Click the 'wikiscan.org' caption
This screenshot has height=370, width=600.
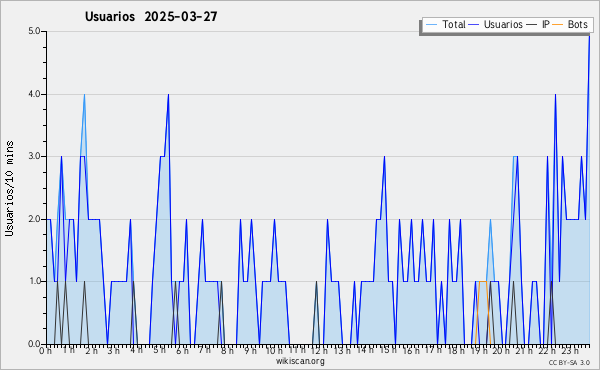(300, 361)
